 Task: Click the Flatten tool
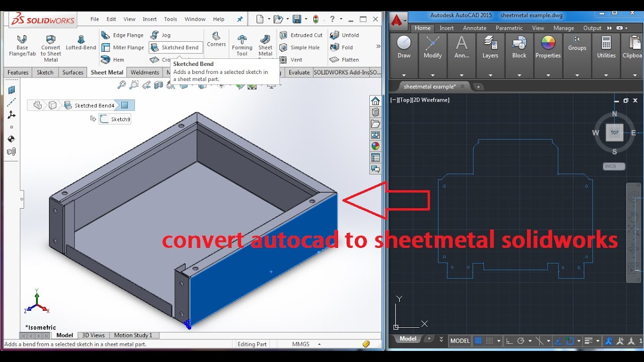345,59
